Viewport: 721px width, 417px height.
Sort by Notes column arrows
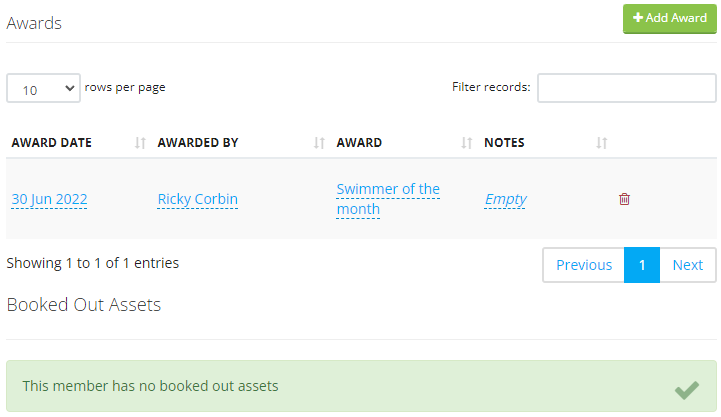click(x=601, y=143)
